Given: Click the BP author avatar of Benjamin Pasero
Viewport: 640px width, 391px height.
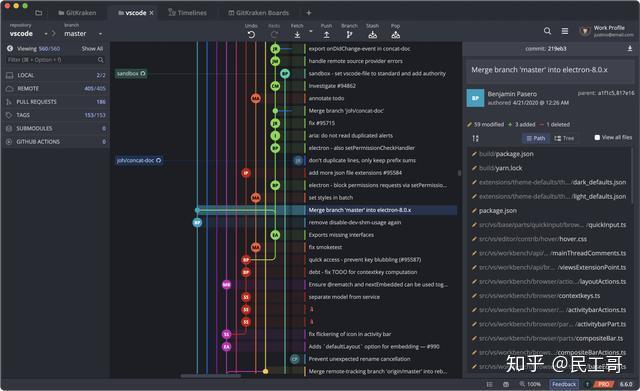Looking at the screenshot, I should [476, 98].
